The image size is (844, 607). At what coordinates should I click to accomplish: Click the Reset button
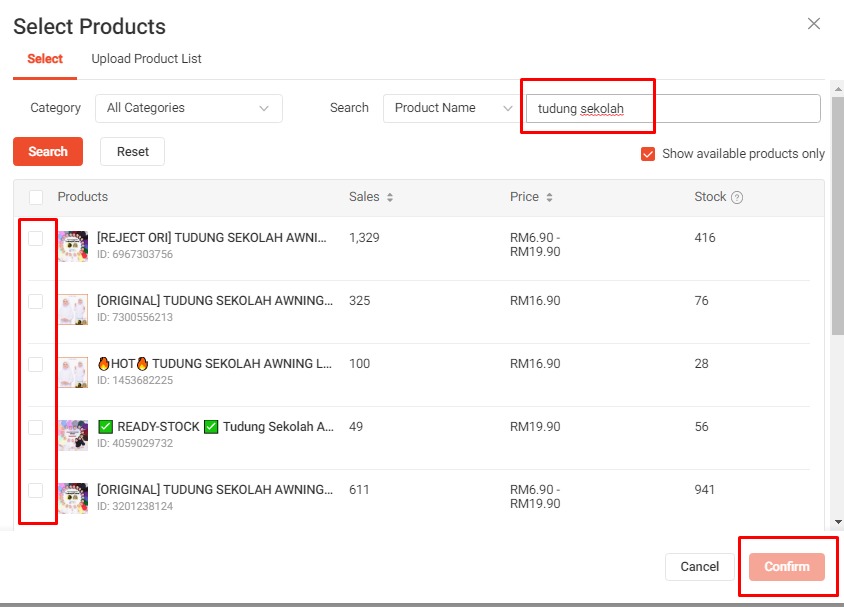tap(132, 152)
